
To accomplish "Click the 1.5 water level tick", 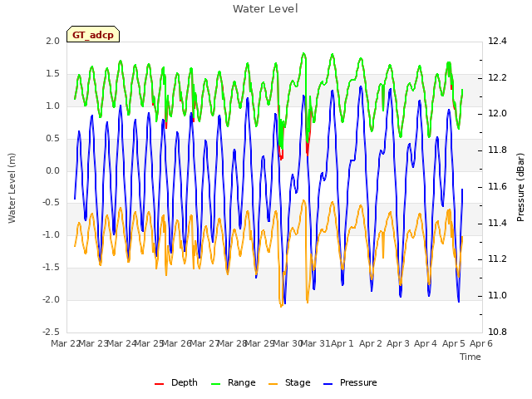I will click(x=52, y=74).
